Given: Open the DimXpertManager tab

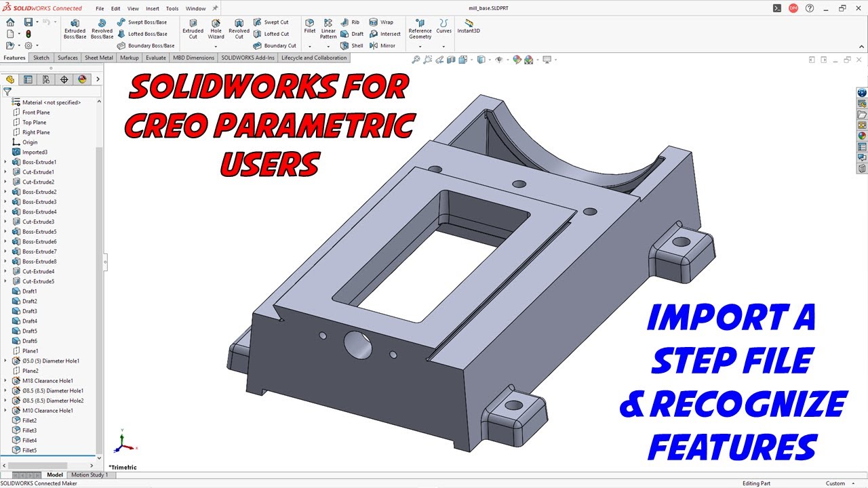Looking at the screenshot, I should pos(64,79).
